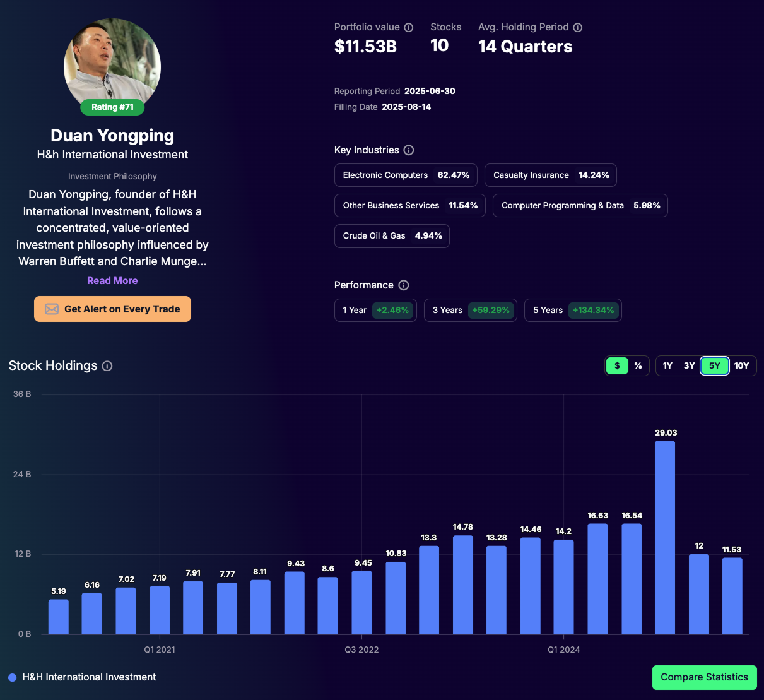Click the 29.03 bar in chart

click(665, 537)
